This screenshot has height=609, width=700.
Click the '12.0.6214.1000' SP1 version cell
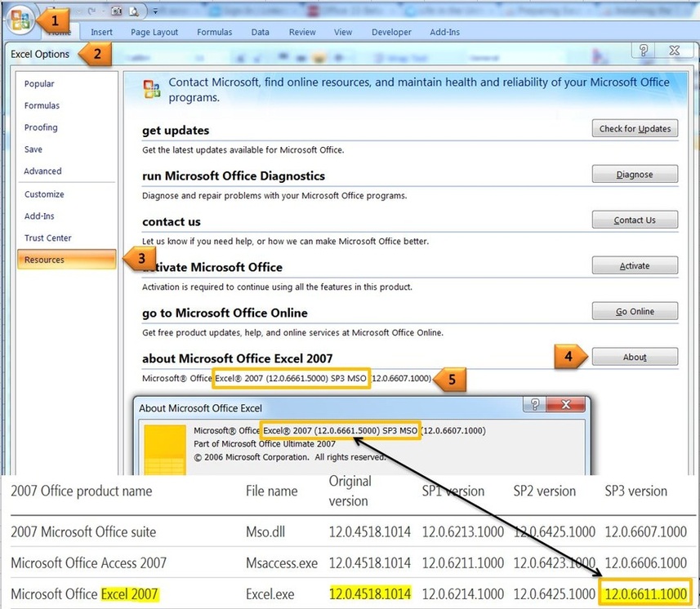click(463, 594)
